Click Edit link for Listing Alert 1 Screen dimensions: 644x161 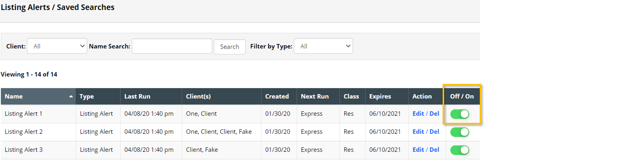coord(418,114)
